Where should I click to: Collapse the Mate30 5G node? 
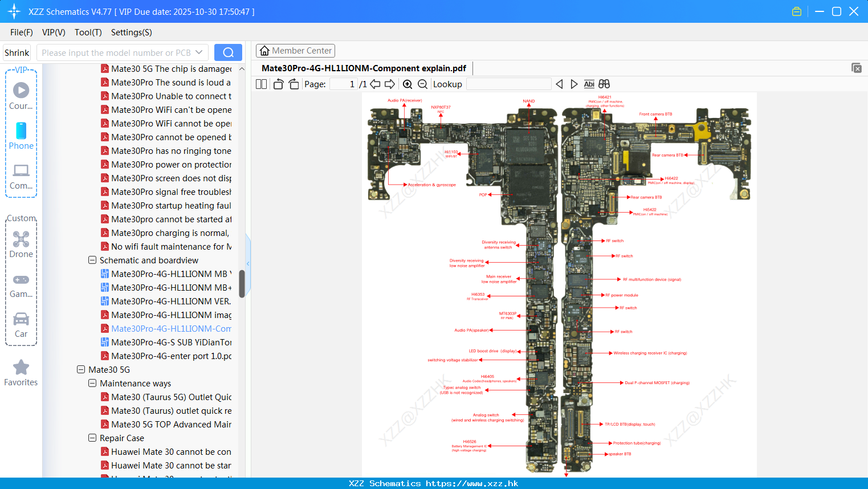tap(81, 369)
